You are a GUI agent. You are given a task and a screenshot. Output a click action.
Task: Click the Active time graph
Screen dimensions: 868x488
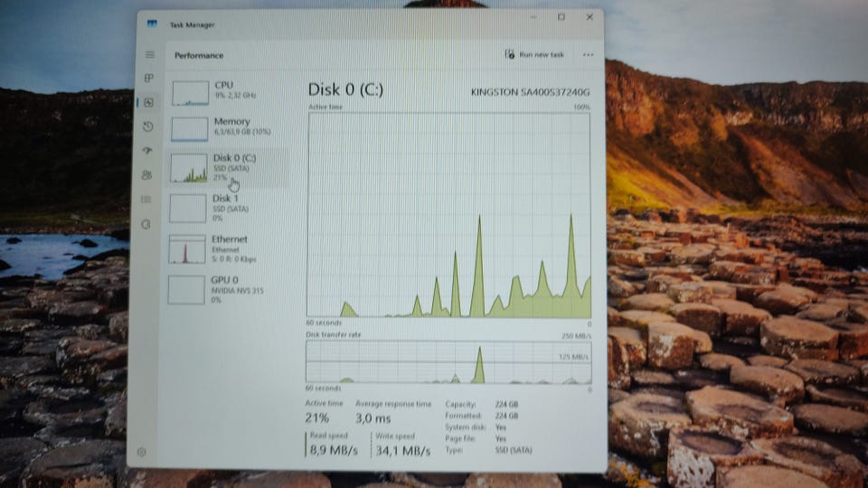[449, 215]
